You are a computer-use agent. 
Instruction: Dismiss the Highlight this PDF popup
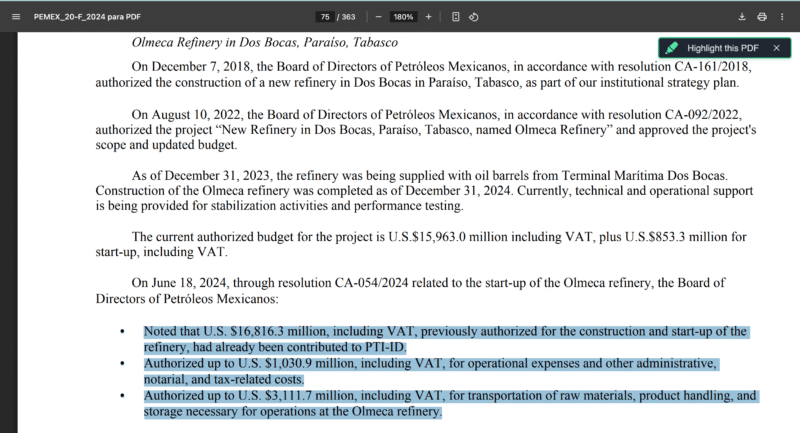click(776, 48)
